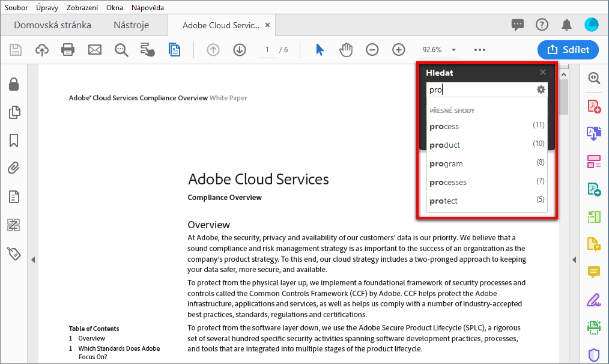Select search suggestion product
This screenshot has width=609, height=364.
click(x=486, y=145)
